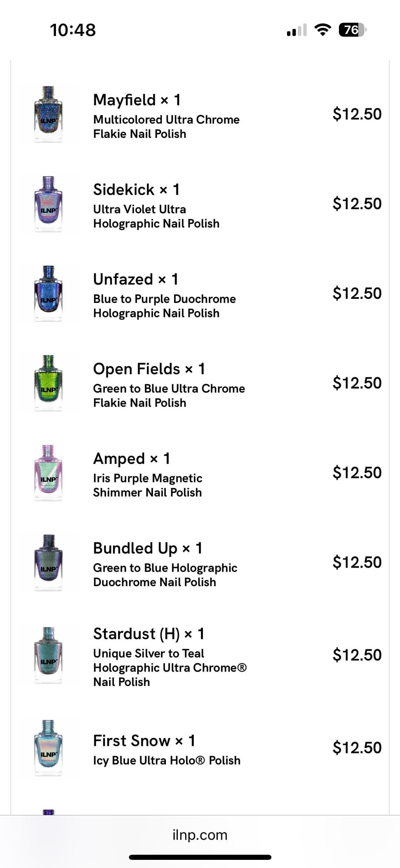Tap the Sidekick violet polish bottle image
Image resolution: width=400 pixels, height=868 pixels.
coord(48,204)
